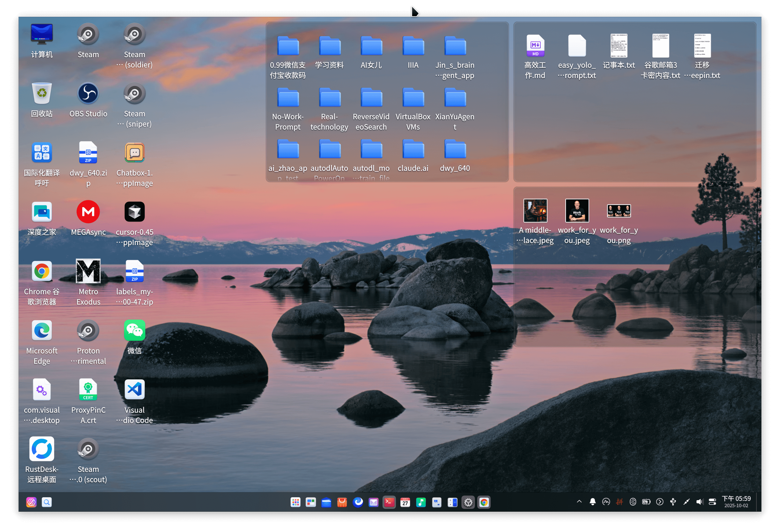Open the terminal from the dock

pos(389,502)
